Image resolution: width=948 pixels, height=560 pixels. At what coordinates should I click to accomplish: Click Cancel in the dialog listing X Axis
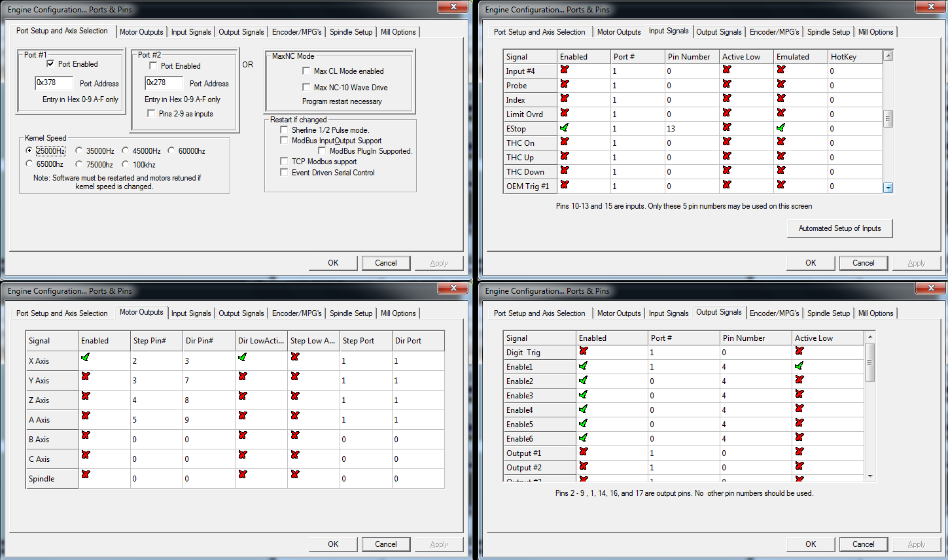click(x=385, y=544)
